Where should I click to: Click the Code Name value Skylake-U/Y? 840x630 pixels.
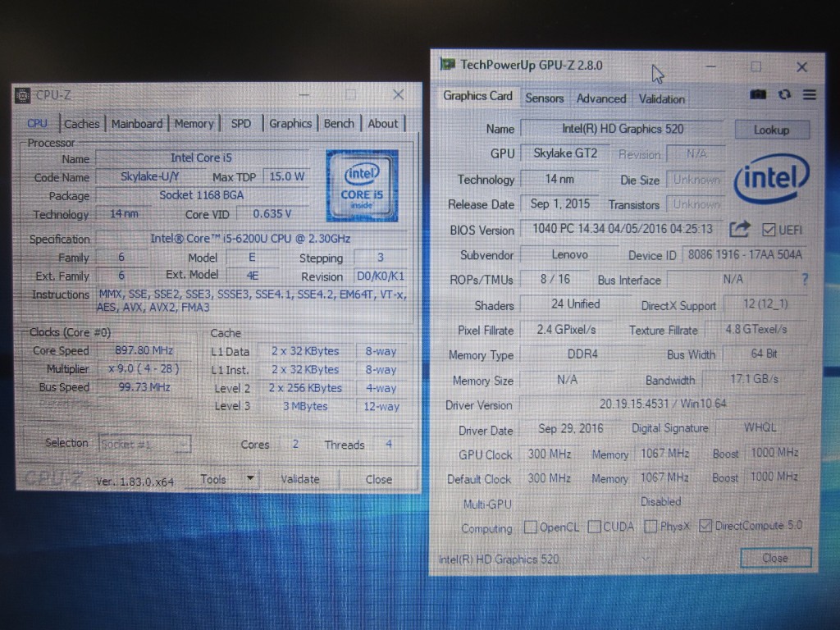click(x=149, y=176)
